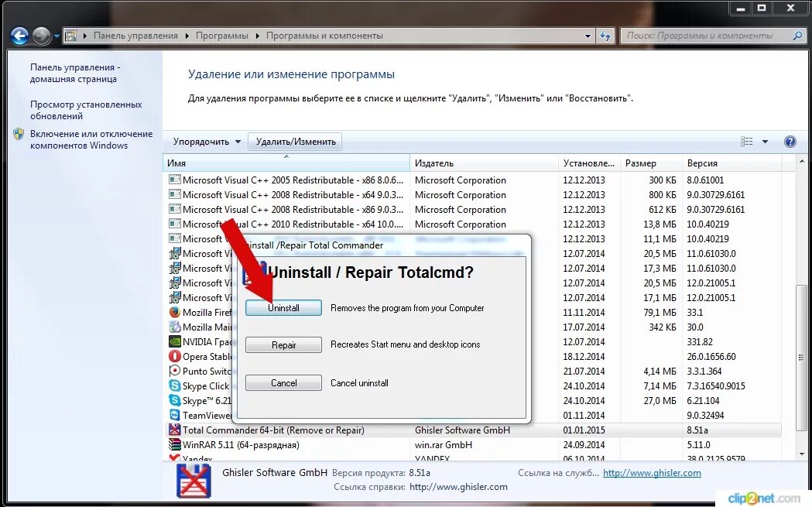The height and width of the screenshot is (507, 812).
Task: Click the NVIDIA program icon in the list
Action: coord(174,342)
